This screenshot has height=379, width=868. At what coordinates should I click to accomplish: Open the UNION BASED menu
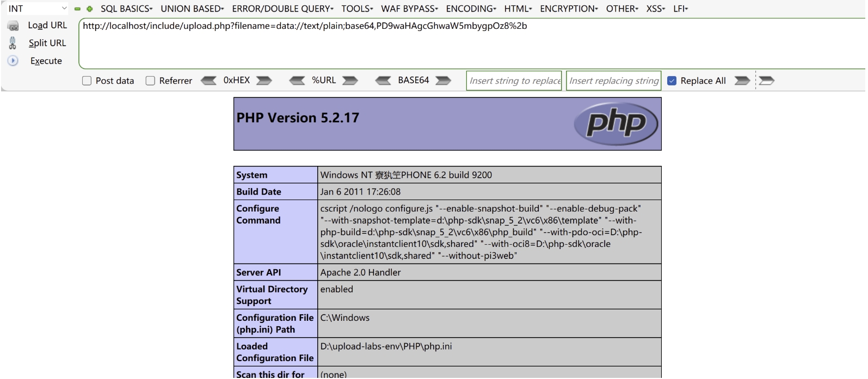click(x=192, y=9)
